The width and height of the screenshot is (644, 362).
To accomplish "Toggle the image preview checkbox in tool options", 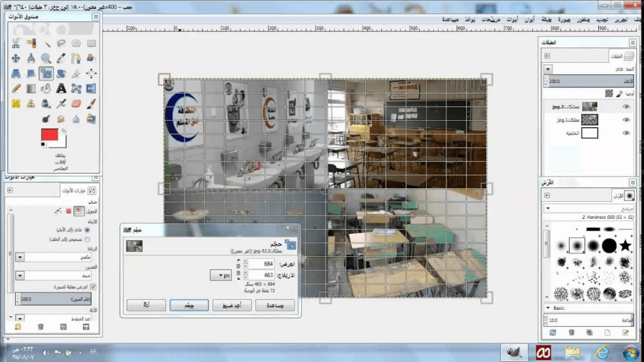I will [93, 287].
